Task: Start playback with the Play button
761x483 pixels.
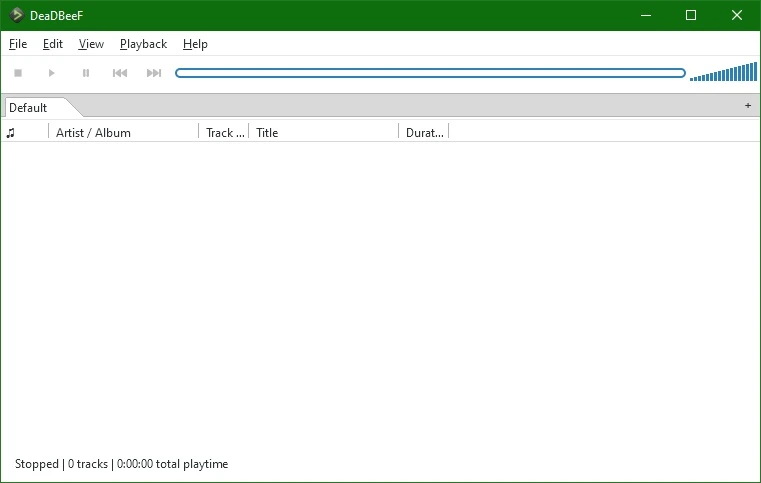Action: pyautogui.click(x=51, y=73)
